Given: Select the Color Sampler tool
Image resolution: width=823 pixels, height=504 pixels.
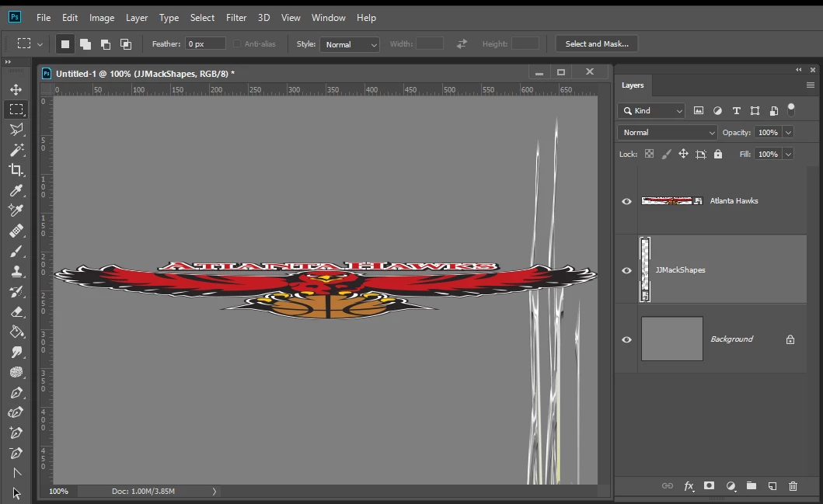Looking at the screenshot, I should click(x=16, y=210).
